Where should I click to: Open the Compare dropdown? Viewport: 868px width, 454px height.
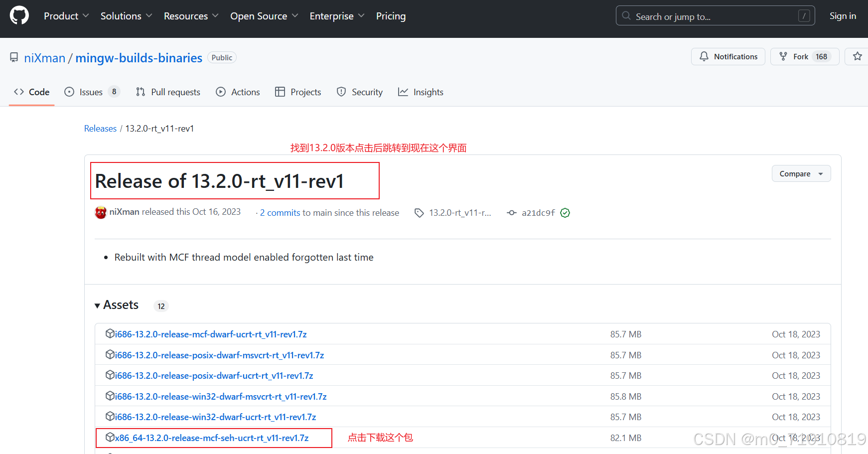[801, 173]
